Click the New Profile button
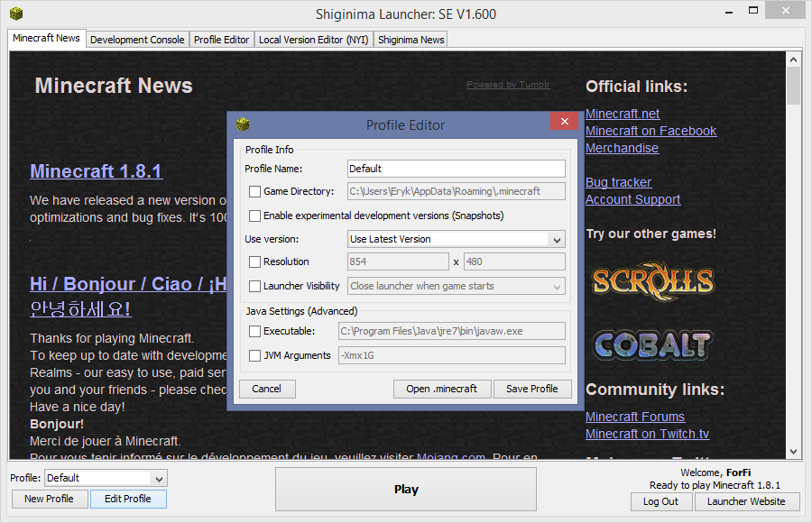This screenshot has height=523, width=812. coord(50,499)
